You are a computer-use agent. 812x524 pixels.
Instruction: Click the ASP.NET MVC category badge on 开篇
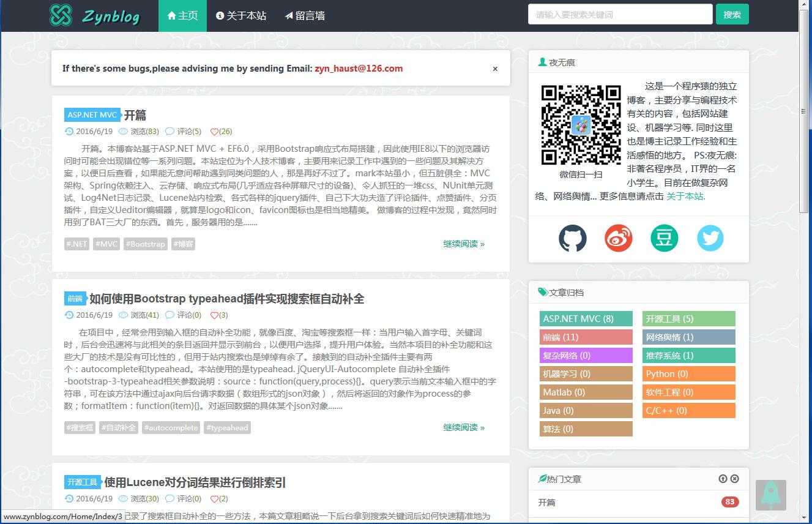[x=92, y=115]
